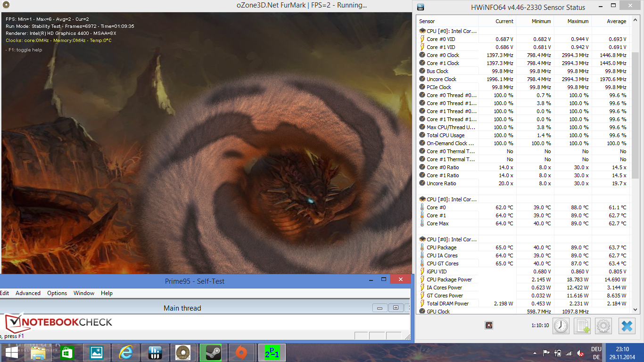Select the Max CPU/Thread U... row
Image resolution: width=644 pixels, height=362 pixels.
tap(523, 127)
